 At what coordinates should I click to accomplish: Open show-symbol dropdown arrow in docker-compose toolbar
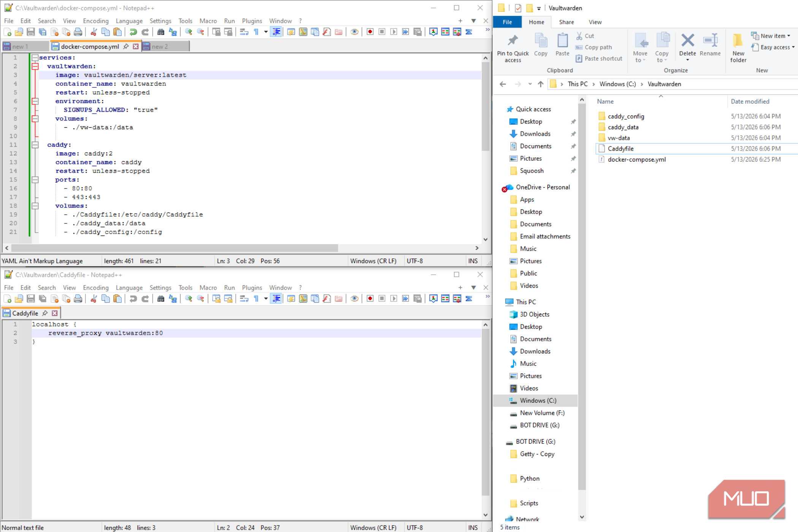(266, 32)
